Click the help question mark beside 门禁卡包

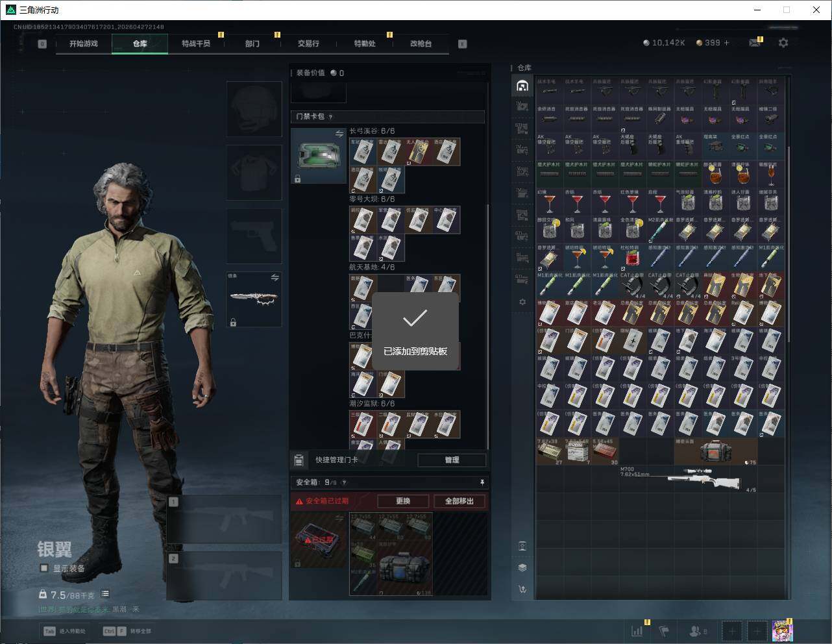(330, 117)
